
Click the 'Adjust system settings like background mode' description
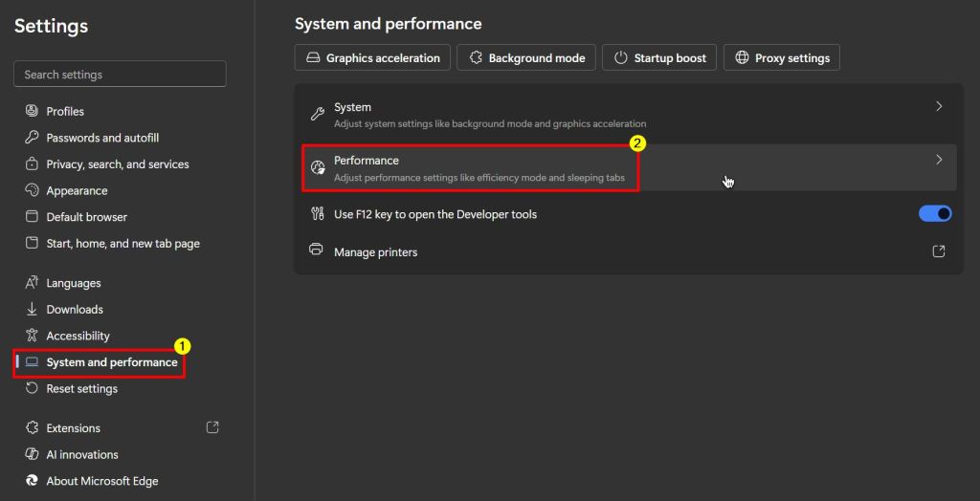[490, 123]
